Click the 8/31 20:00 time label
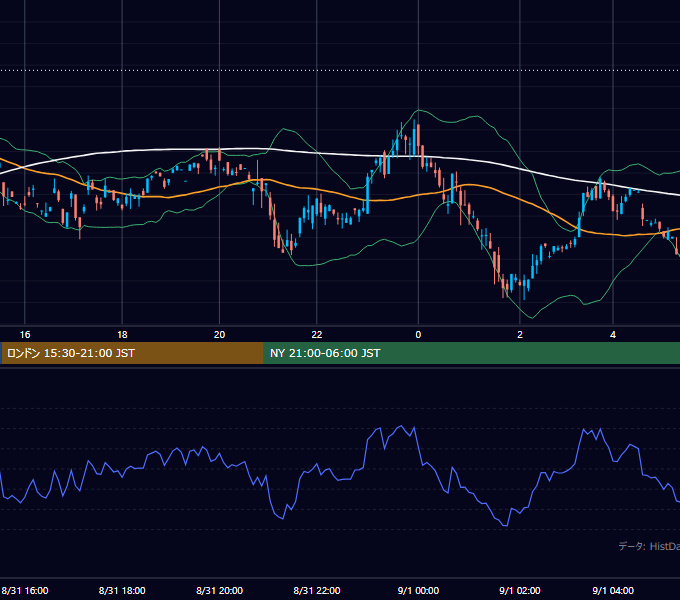Viewport: 680px width, 600px height. [219, 590]
